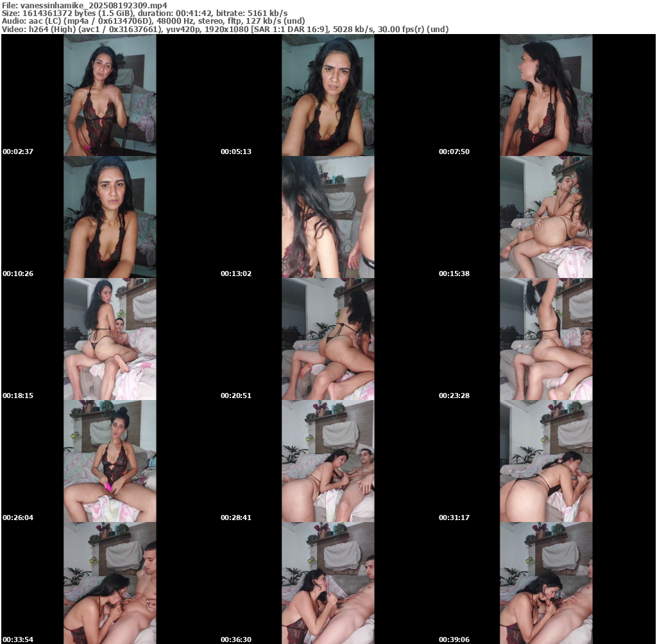Click the 00:15:38 timestamp label
The height and width of the screenshot is (644, 657).
[454, 274]
